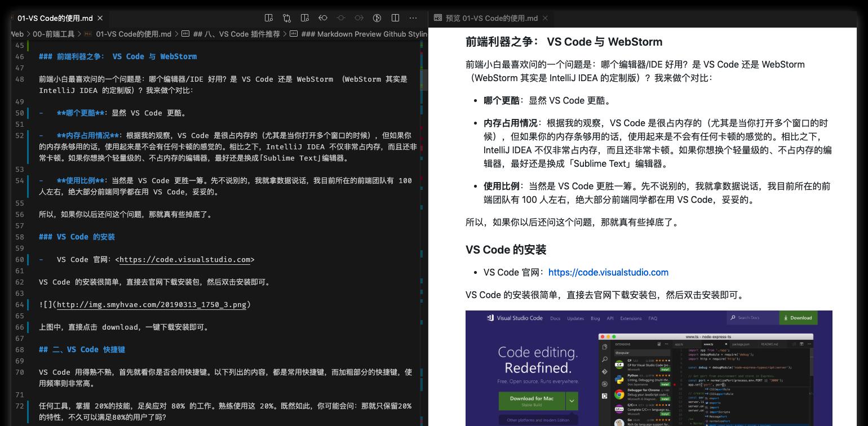Switch to the 预览 01-VS Code的使用.md tab

coord(491,18)
